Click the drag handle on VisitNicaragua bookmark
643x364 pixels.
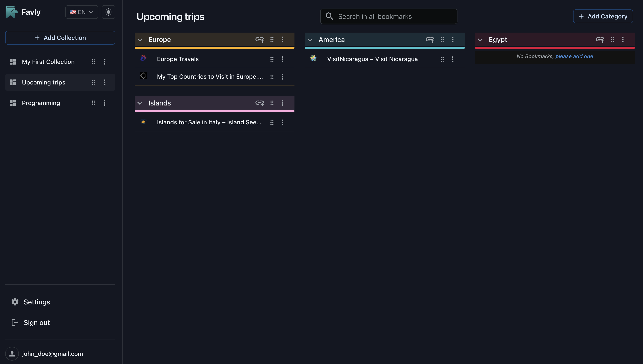click(x=442, y=59)
